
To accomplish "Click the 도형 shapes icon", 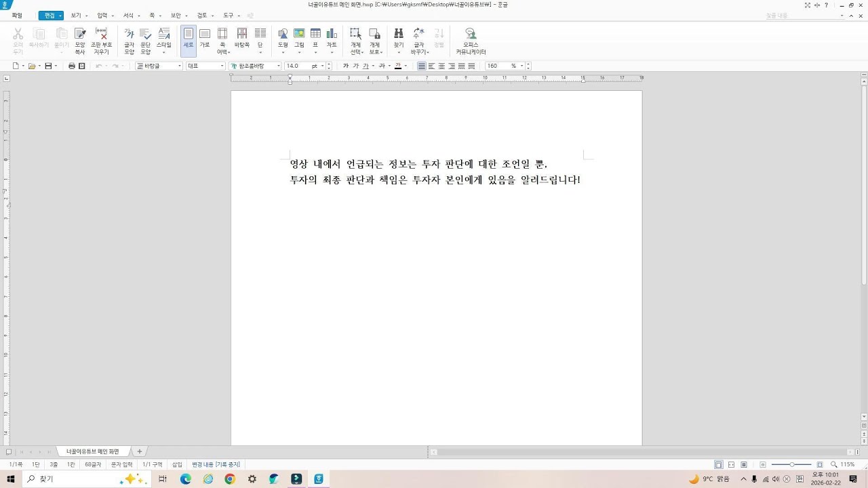I will (283, 41).
